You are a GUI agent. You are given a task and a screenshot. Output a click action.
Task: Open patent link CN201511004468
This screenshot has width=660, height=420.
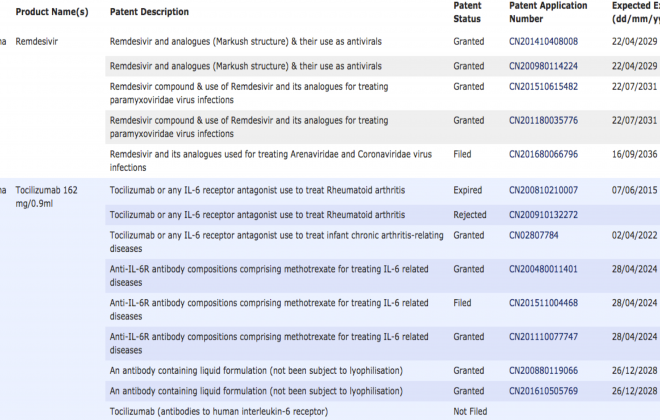click(543, 303)
